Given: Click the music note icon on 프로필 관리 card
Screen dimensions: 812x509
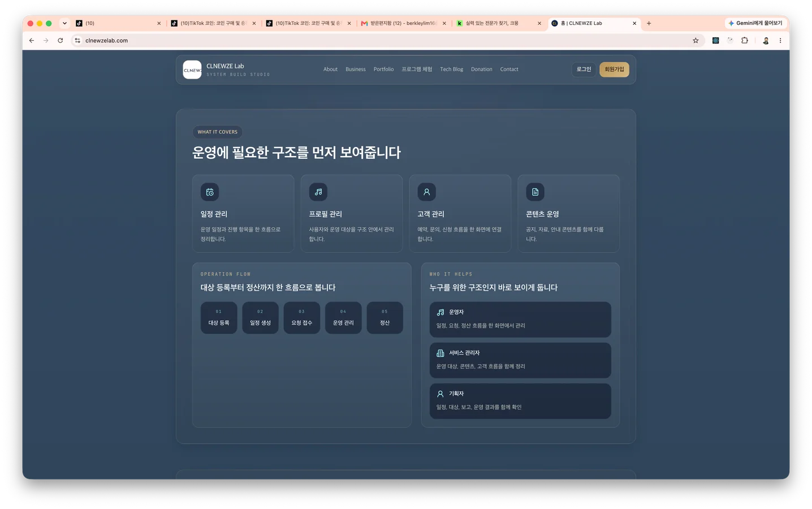Looking at the screenshot, I should [318, 192].
